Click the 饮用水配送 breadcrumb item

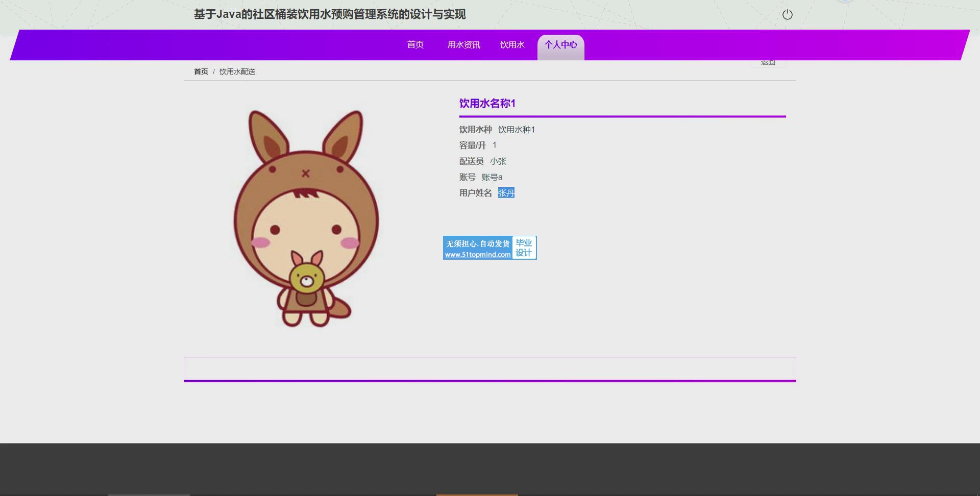click(237, 72)
